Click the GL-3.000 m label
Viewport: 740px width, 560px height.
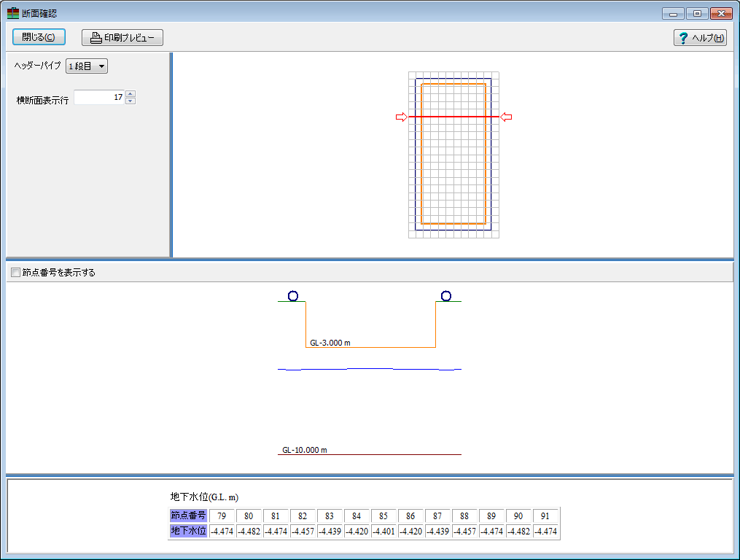coord(330,343)
